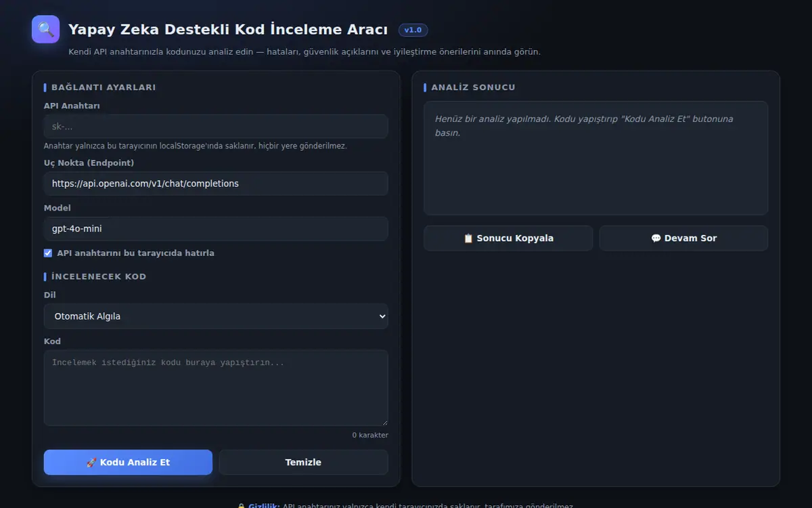Viewport: 812px width, 508px height.
Task: Click the 'Model' field label
Action: click(58, 208)
